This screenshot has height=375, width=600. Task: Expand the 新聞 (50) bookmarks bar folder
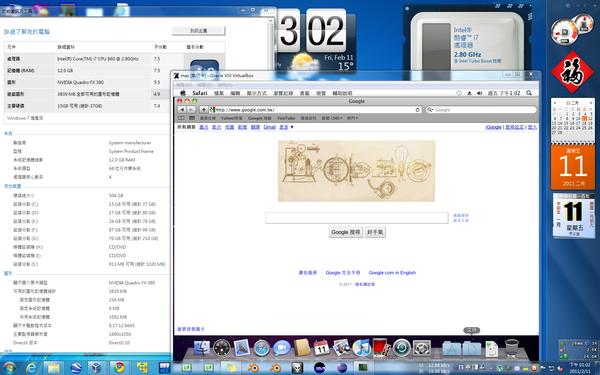(x=332, y=118)
